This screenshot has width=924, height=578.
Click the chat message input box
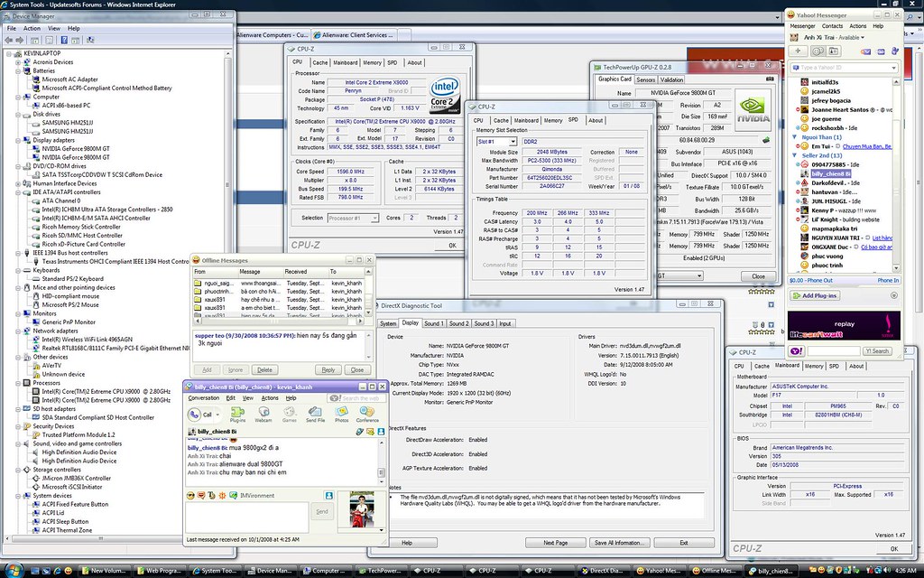point(247,517)
